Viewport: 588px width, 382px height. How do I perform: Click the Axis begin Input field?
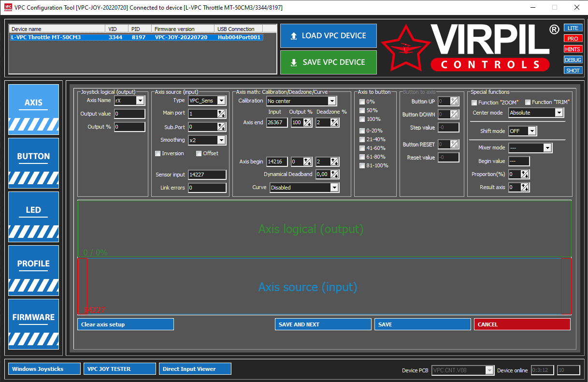[277, 162]
